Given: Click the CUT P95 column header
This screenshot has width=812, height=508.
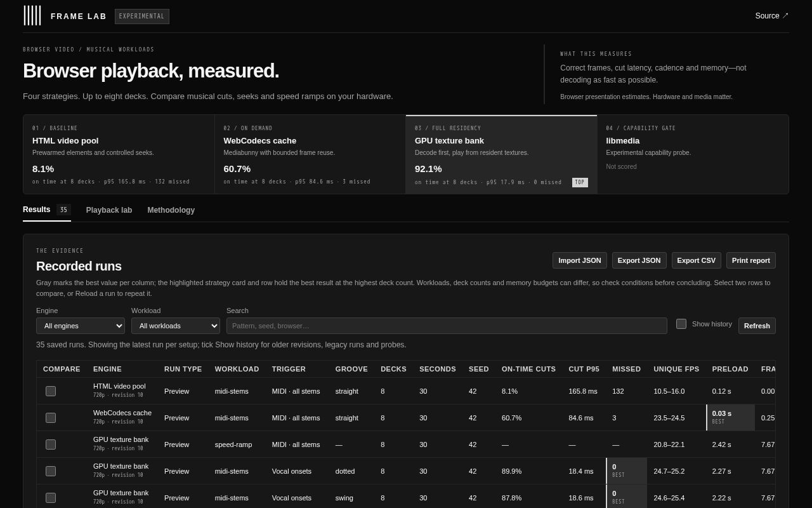Looking at the screenshot, I should click(584, 369).
